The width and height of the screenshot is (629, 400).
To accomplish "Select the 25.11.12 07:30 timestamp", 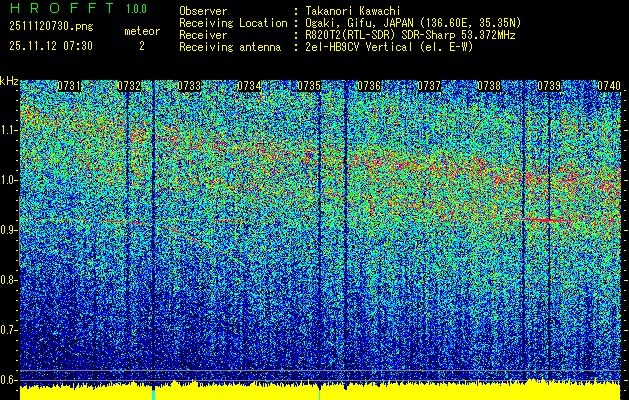I will pos(50,46).
